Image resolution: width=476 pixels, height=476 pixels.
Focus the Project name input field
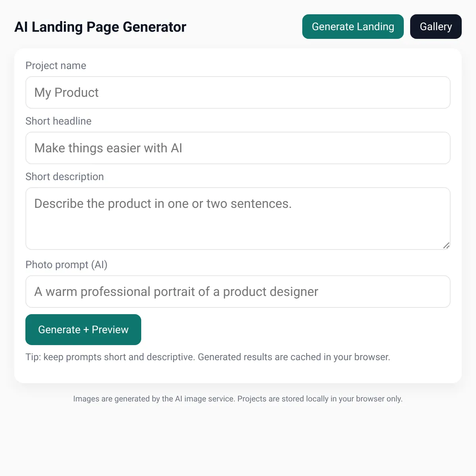tap(238, 92)
